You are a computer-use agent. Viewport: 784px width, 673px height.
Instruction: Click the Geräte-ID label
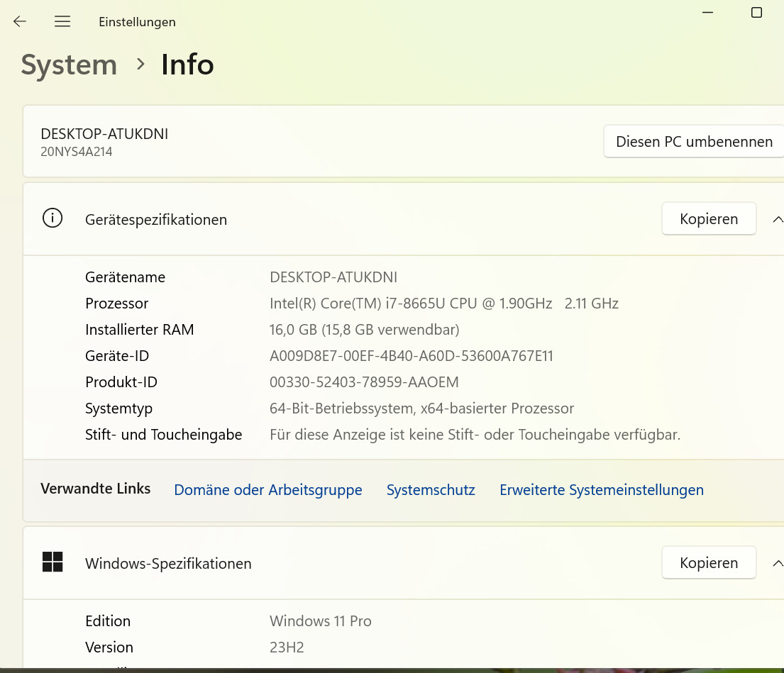tap(117, 356)
